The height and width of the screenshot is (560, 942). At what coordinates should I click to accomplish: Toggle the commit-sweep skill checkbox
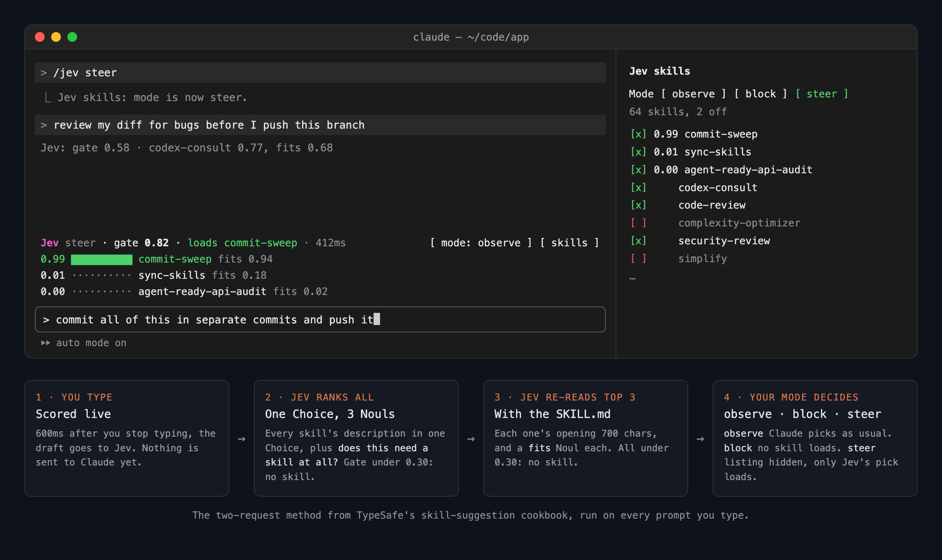638,134
